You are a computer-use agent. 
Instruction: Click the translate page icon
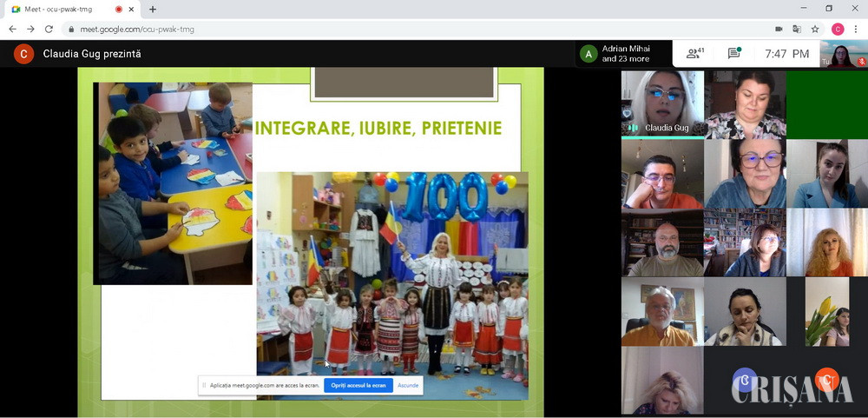[796, 29]
